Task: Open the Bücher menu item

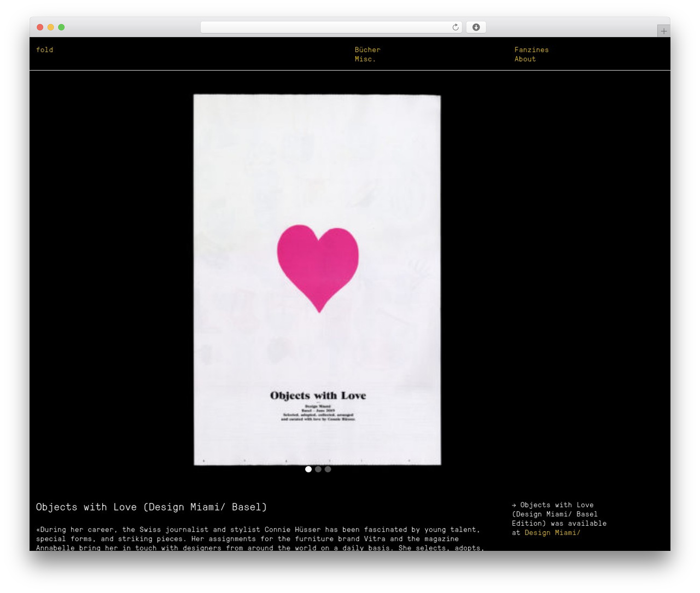Action: coord(367,50)
